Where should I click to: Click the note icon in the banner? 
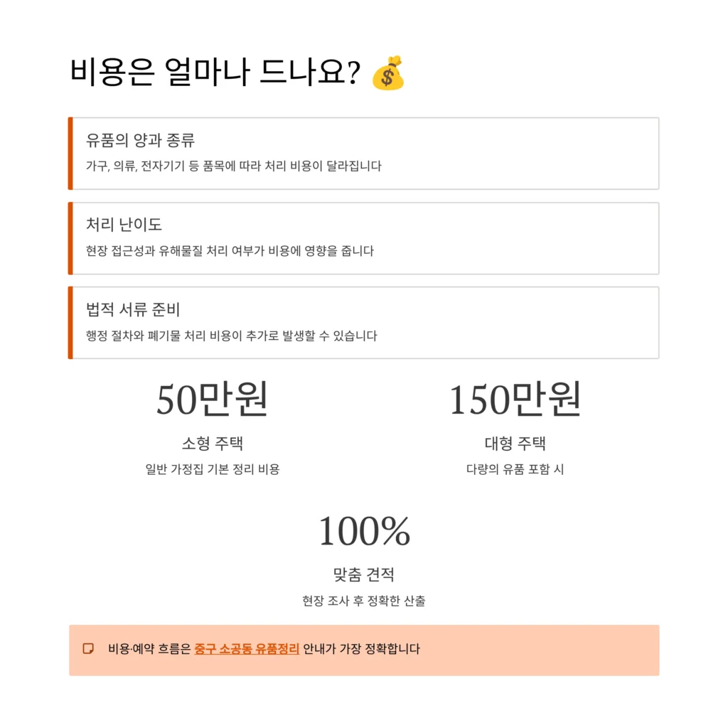point(88,648)
